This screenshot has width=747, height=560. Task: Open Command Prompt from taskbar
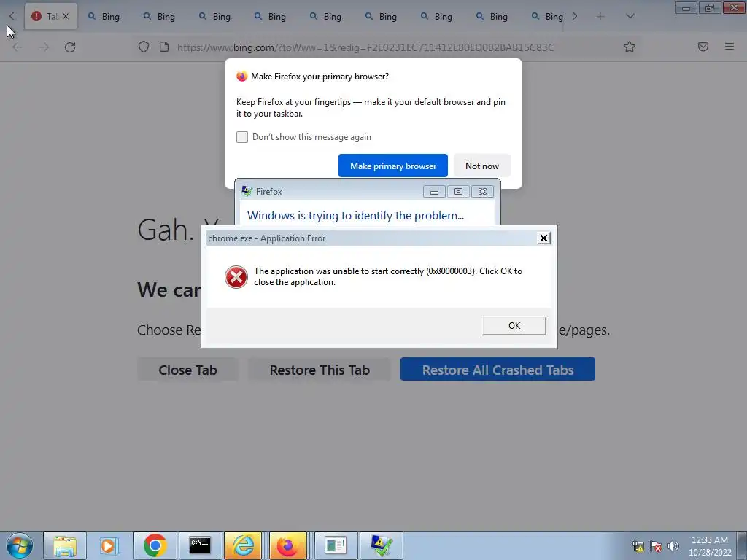(200, 545)
